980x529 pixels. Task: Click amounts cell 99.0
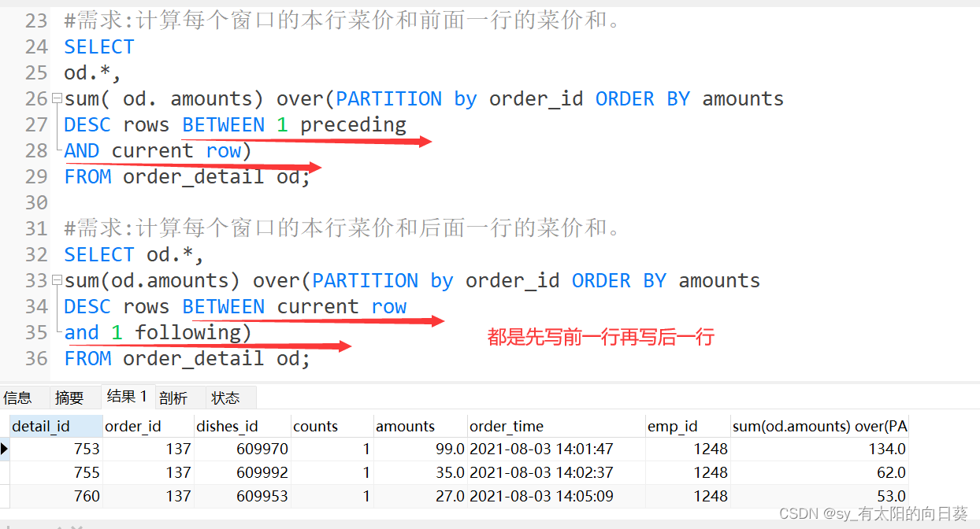pyautogui.click(x=421, y=449)
